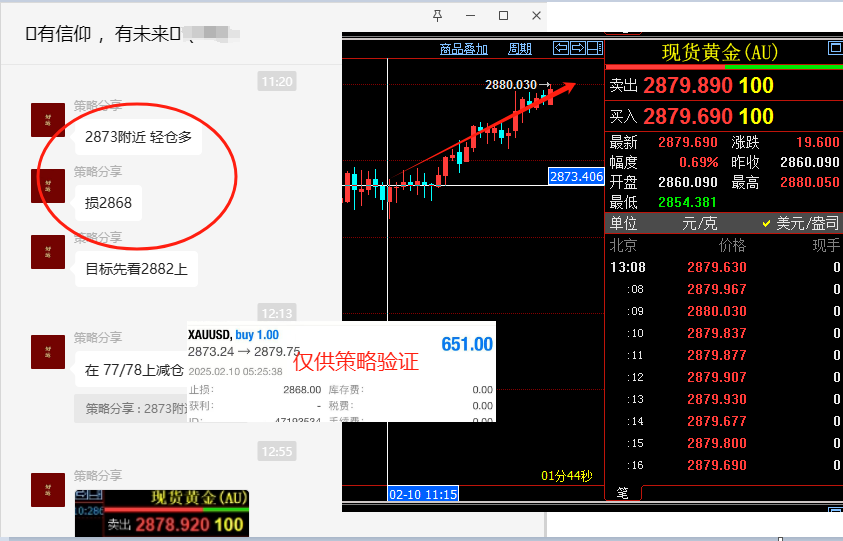This screenshot has height=541, width=843.
Task: Click the 02-10 11:15 crosshair date label
Action: [423, 494]
